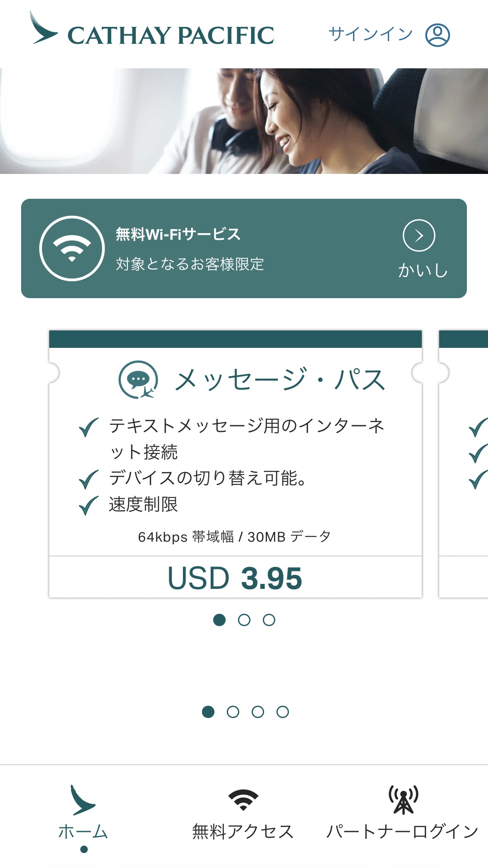Open the パートナーログイン tab
The height and width of the screenshot is (868, 488).
(x=402, y=832)
